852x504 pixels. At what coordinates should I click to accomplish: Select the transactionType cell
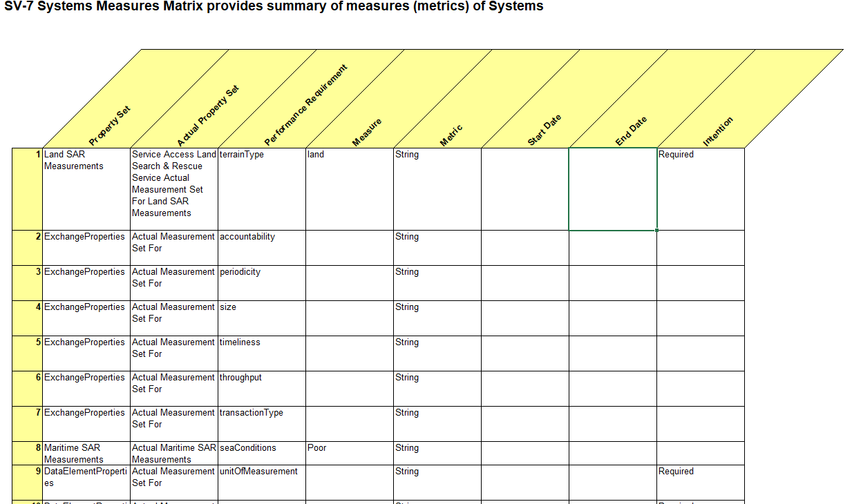click(262, 424)
